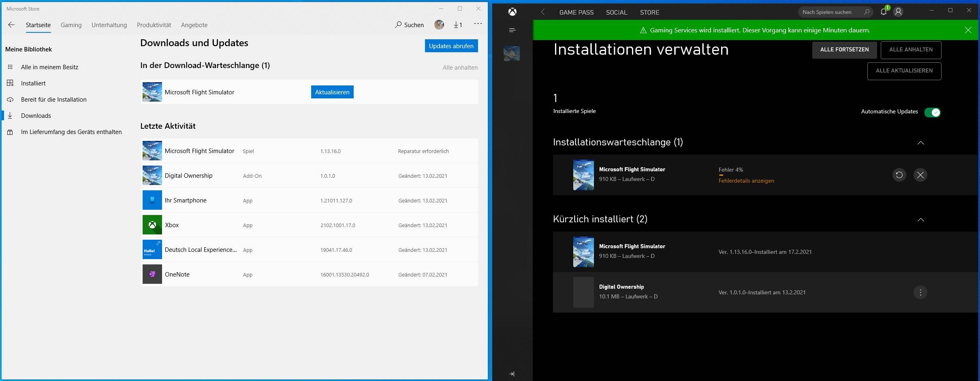Select 'Ver. 1.0.1.0–Installiert am 13.2.2021' text
Screen dimensions: 980x381
(762, 293)
